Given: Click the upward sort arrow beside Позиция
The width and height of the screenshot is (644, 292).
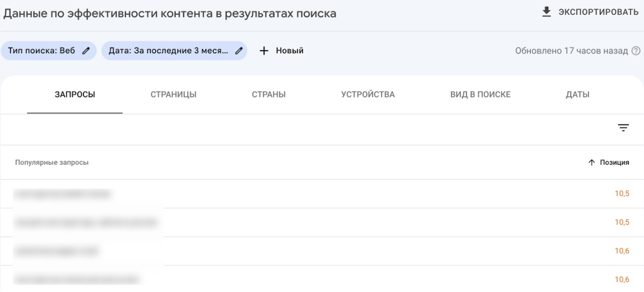Looking at the screenshot, I should point(591,162).
